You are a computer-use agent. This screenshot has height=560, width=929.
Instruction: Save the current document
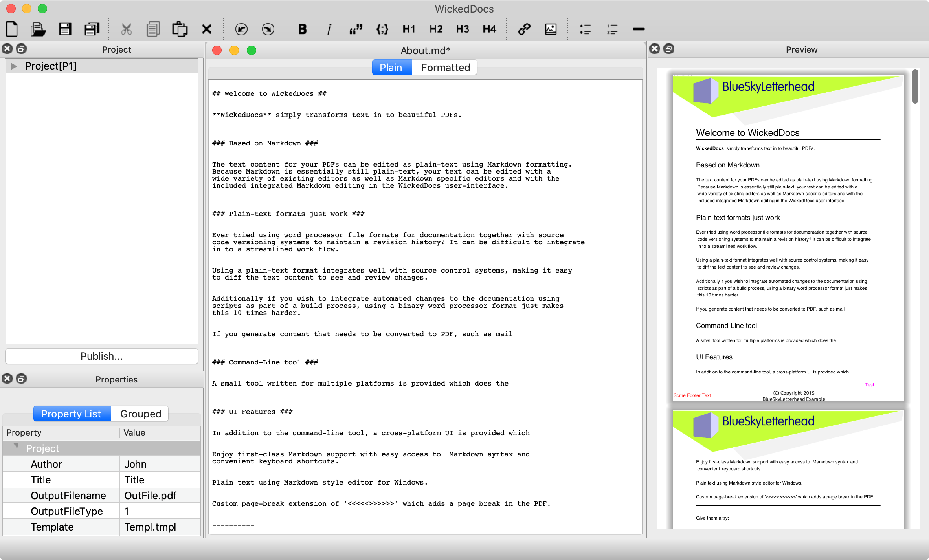65,29
